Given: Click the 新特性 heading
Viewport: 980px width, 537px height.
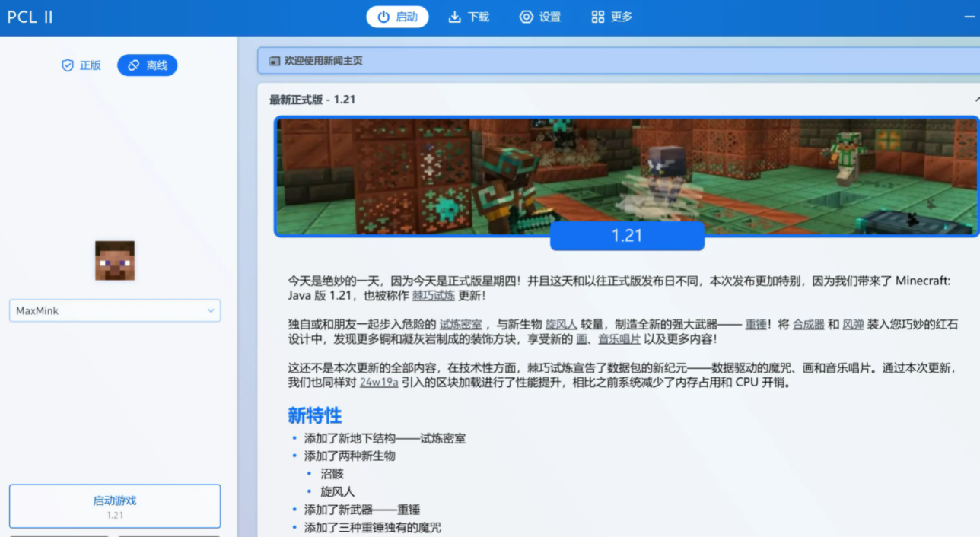Looking at the screenshot, I should 315,415.
